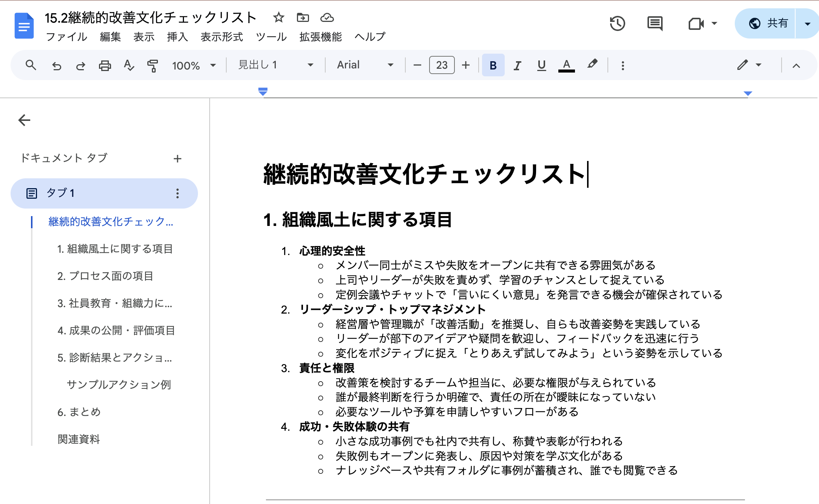Click the move-to-folder icon
The height and width of the screenshot is (504, 819).
(x=302, y=18)
